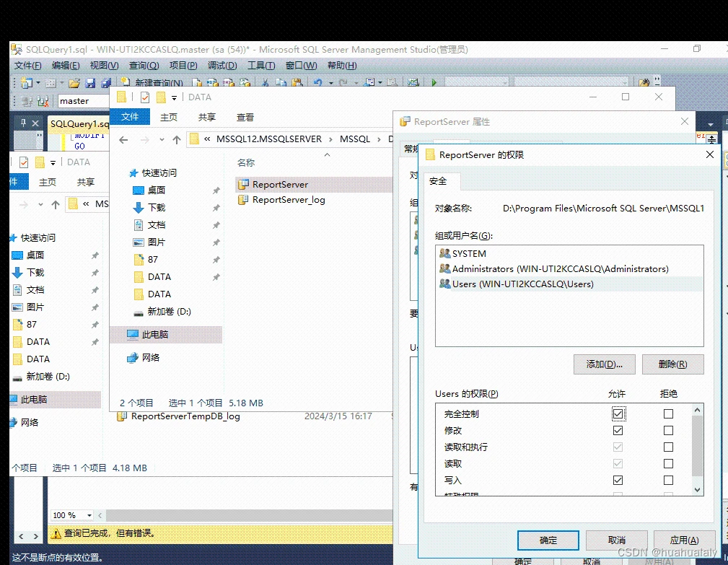The height and width of the screenshot is (565, 728).
Task: Click the Copy icon in SSMS toolbar
Action: (x=281, y=83)
